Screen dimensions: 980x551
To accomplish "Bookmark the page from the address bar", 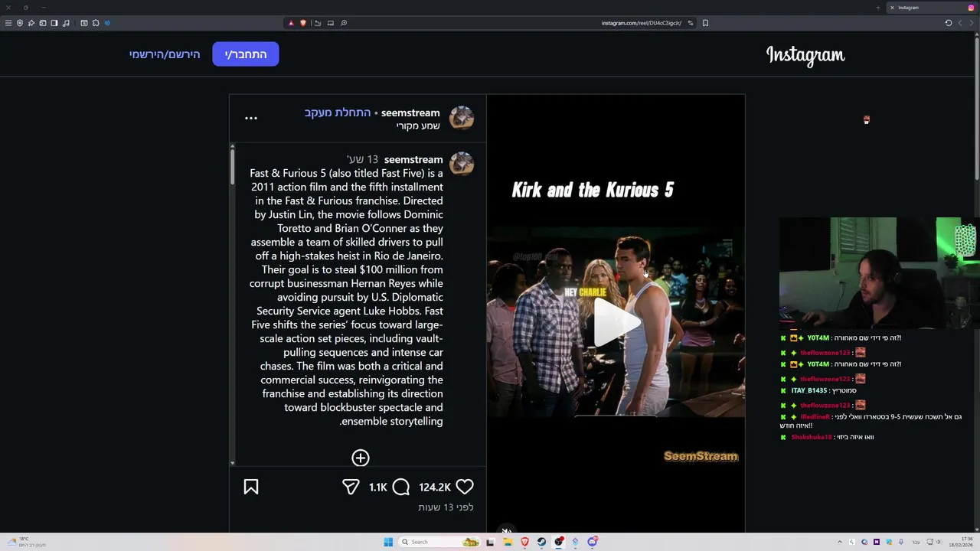I will click(x=705, y=23).
